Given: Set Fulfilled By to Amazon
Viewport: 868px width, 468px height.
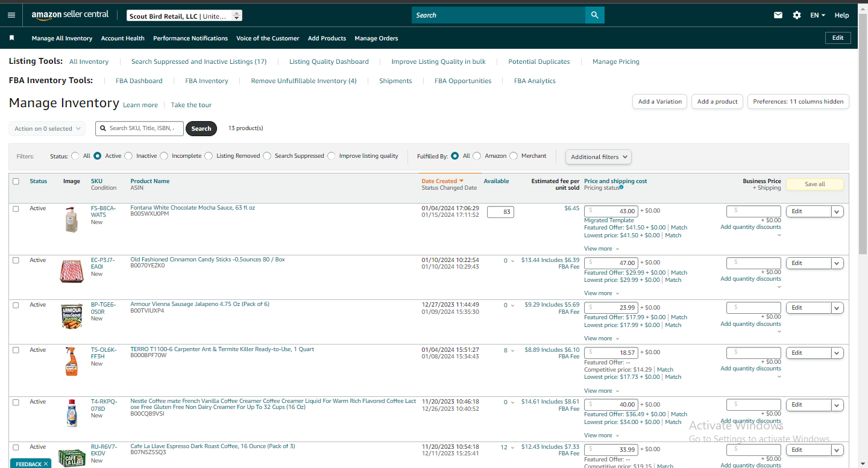Looking at the screenshot, I should click(x=477, y=156).
